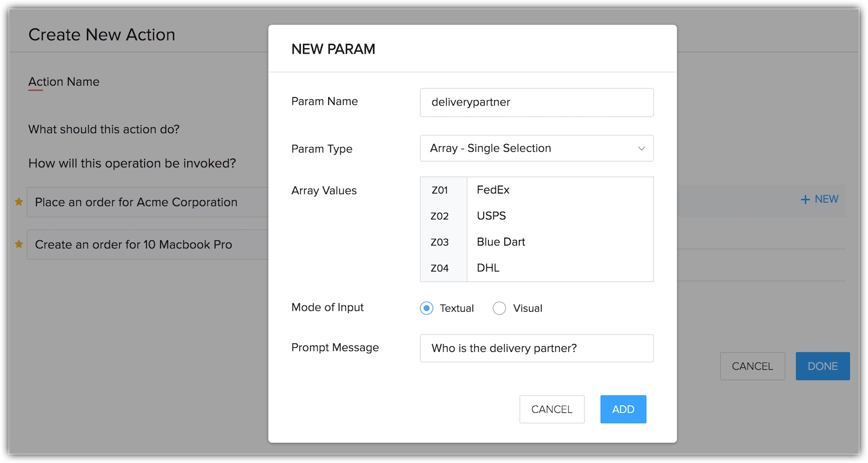Open the Param Type dropdown

[x=536, y=149]
